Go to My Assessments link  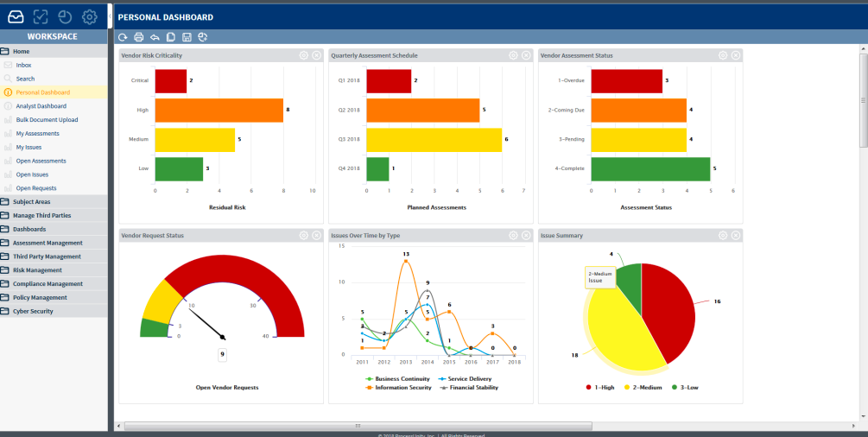[37, 134]
